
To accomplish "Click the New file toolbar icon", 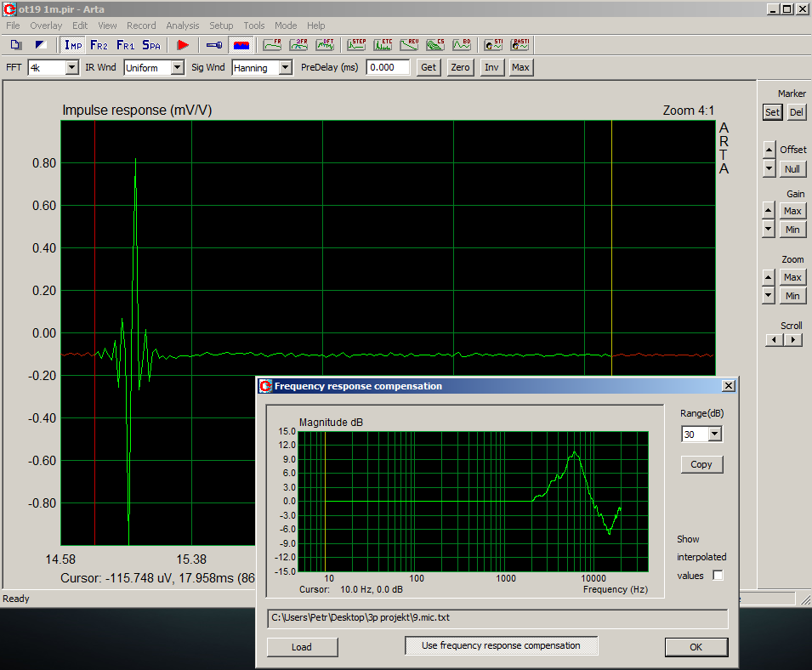I will [16, 45].
